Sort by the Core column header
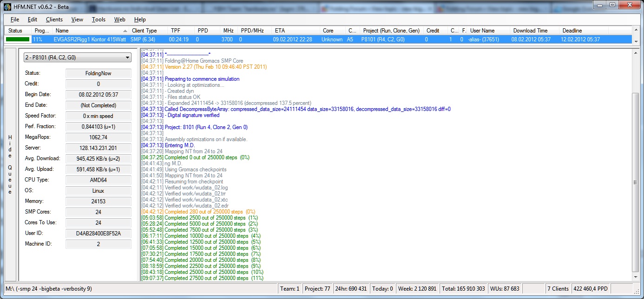This screenshot has width=644, height=299. click(x=332, y=31)
